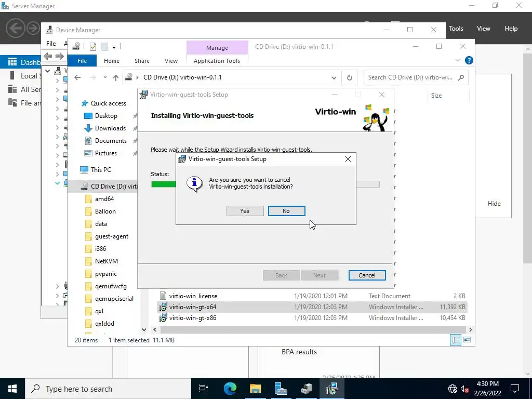
Task: Click the horizontal scrollbar right arrow
Action: (x=470, y=329)
